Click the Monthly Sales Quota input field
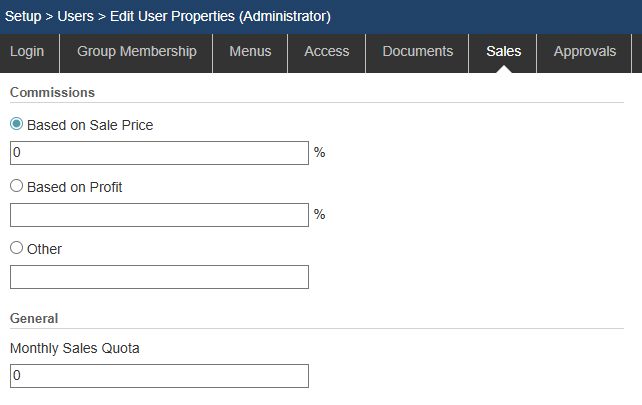 (159, 376)
